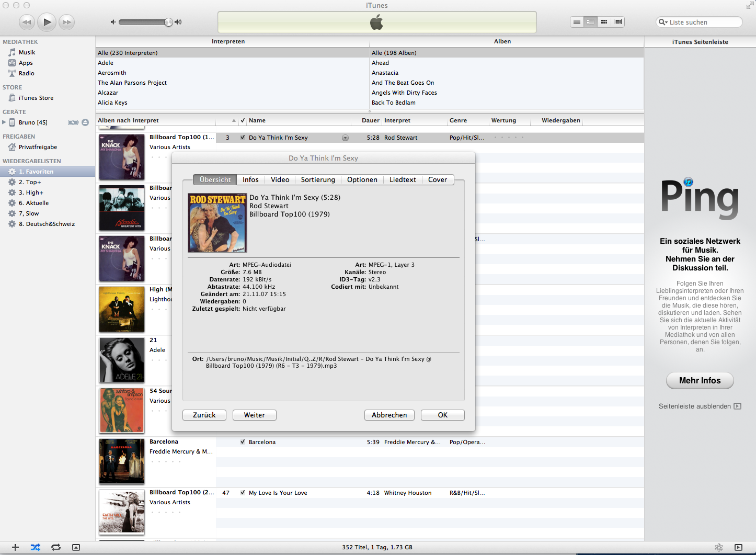Switch to grid view

pos(604,22)
